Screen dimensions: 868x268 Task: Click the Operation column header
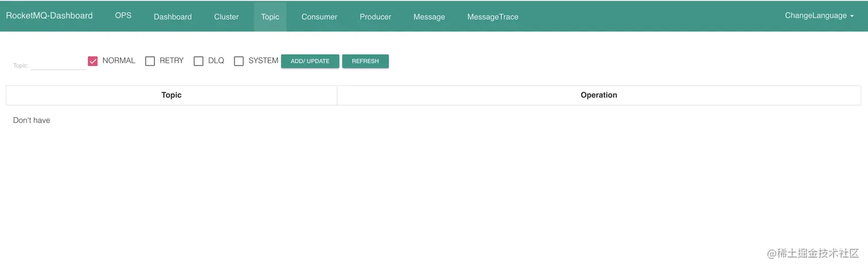click(599, 95)
